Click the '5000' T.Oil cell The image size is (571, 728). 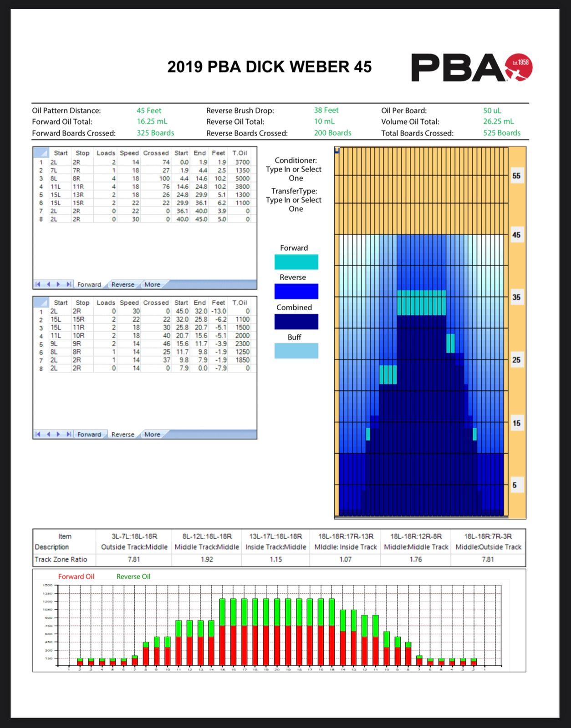[x=242, y=178]
